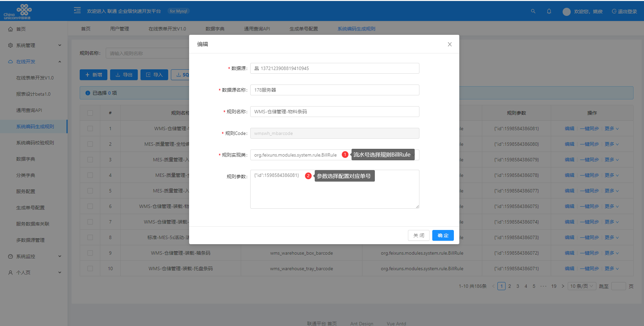Screen dimensions: 644x326
Task: Click the 跳至 page jump input
Action: point(619,286)
